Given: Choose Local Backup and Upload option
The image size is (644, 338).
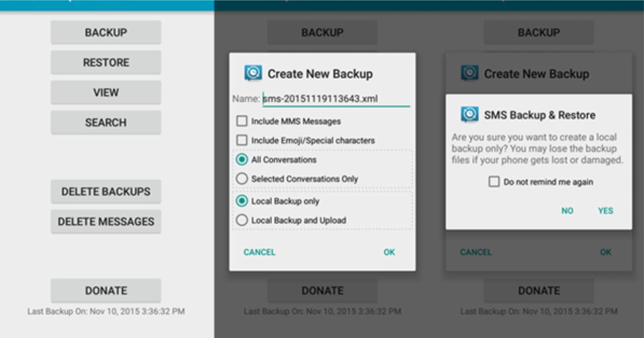Looking at the screenshot, I should (x=242, y=220).
